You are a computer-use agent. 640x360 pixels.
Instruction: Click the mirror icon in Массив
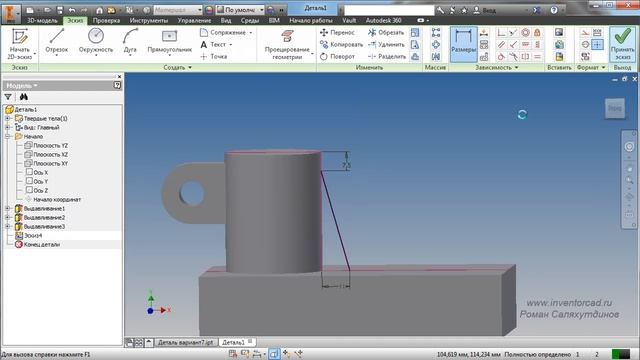tap(436, 57)
